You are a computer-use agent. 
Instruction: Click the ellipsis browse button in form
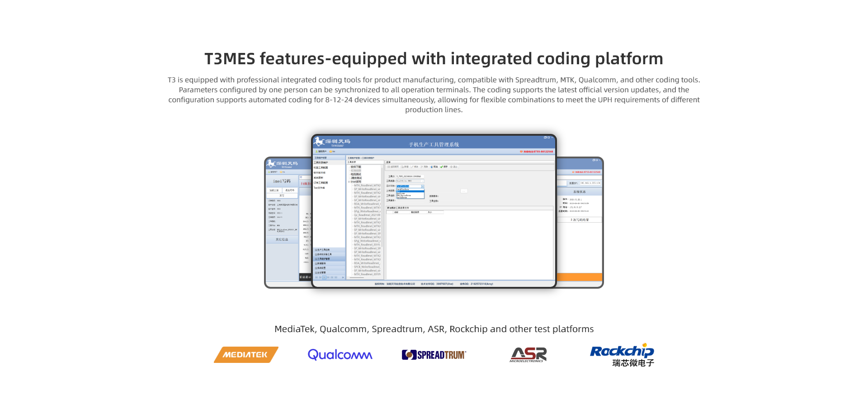(464, 191)
